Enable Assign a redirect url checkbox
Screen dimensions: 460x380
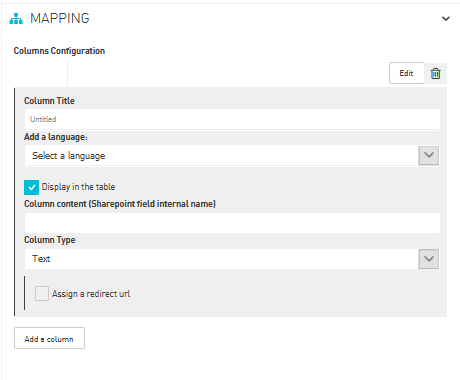click(42, 294)
